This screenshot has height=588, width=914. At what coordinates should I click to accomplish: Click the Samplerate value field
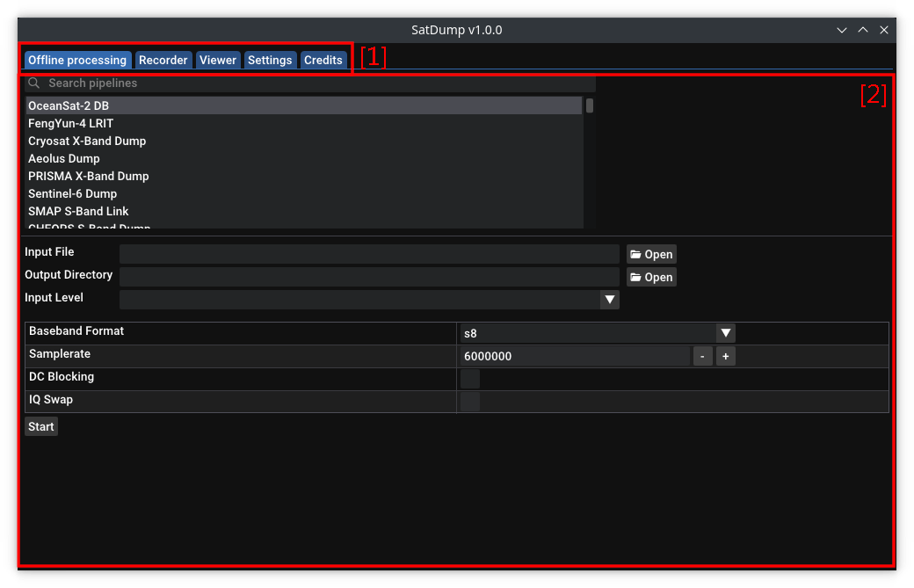575,356
